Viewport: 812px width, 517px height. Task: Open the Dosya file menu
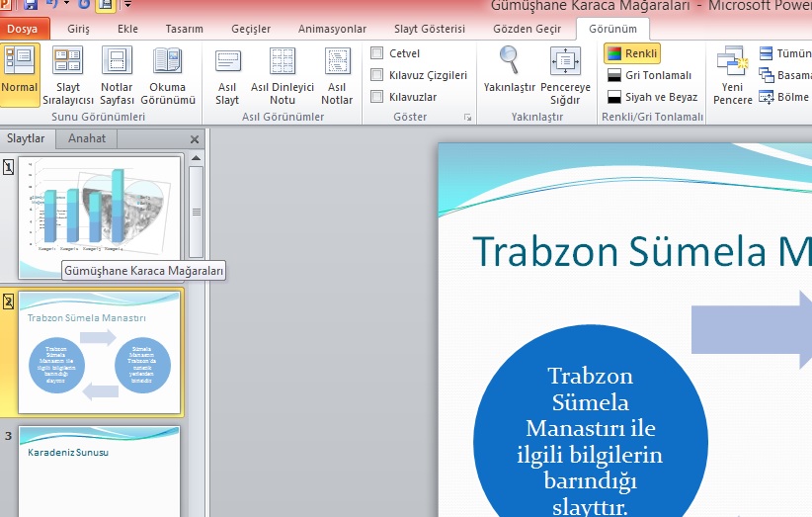point(23,29)
